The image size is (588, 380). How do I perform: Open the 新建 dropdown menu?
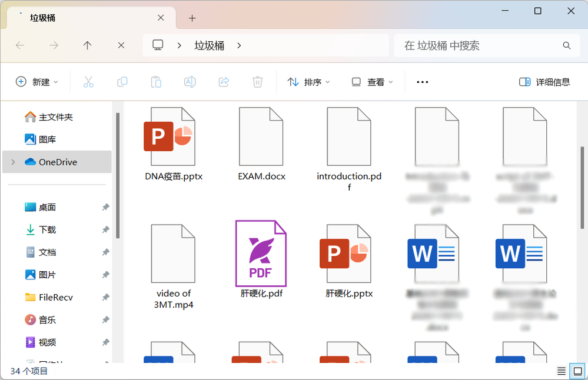(x=36, y=82)
